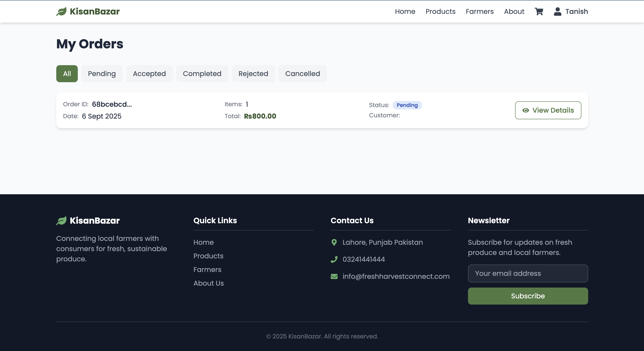This screenshot has width=644, height=351.
Task: Open Farmers in the top navigation
Action: click(479, 12)
